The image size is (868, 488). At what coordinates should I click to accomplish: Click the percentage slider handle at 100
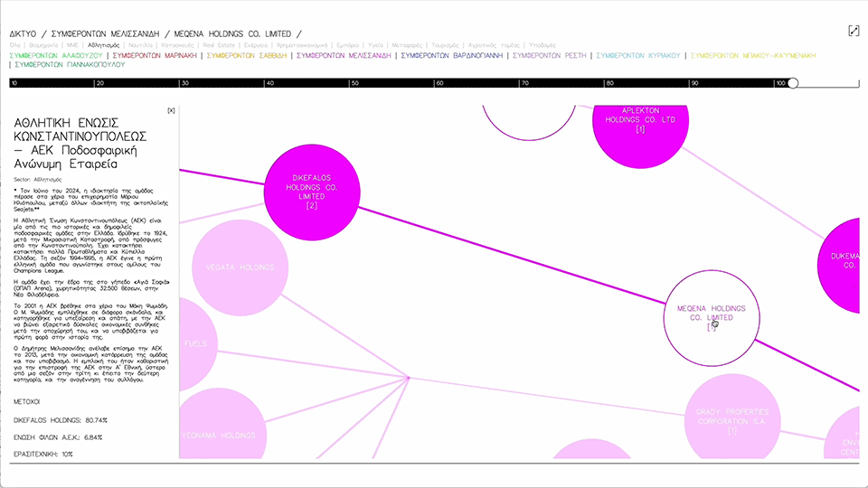tap(793, 83)
